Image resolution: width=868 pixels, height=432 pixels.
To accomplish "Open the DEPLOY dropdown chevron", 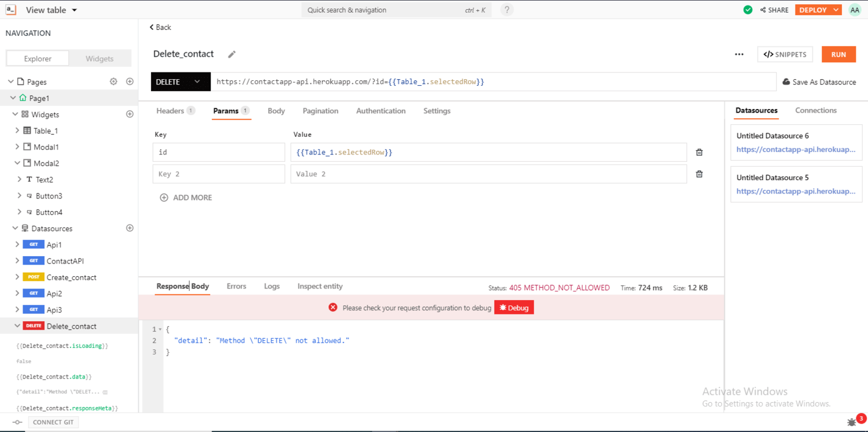I will [835, 10].
